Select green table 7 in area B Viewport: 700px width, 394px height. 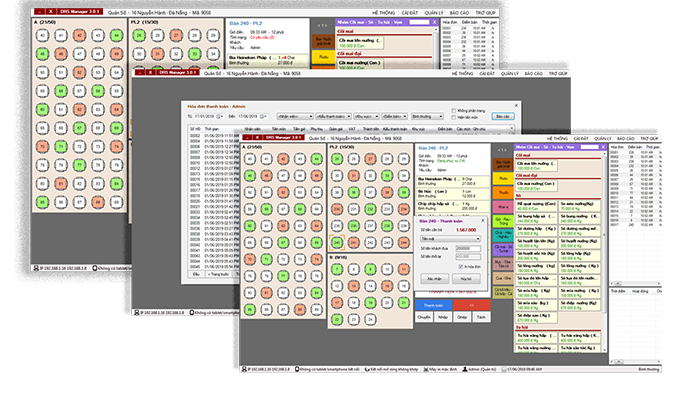click(x=337, y=269)
